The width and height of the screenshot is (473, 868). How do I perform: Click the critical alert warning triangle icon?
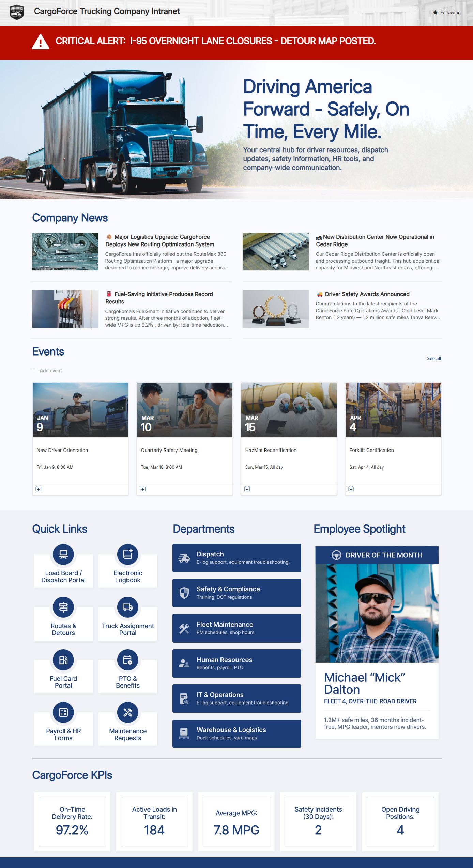[41, 42]
